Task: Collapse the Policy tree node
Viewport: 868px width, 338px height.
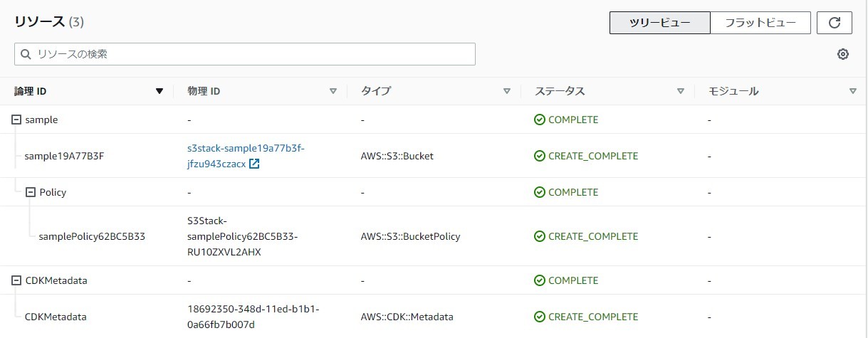Action: [x=31, y=192]
